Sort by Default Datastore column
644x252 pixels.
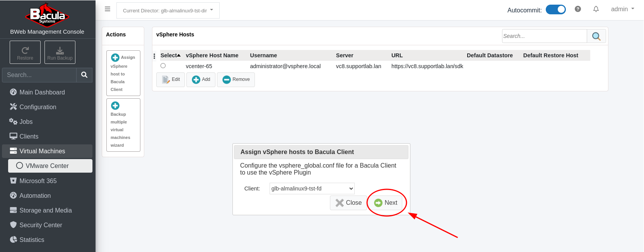[x=490, y=55]
